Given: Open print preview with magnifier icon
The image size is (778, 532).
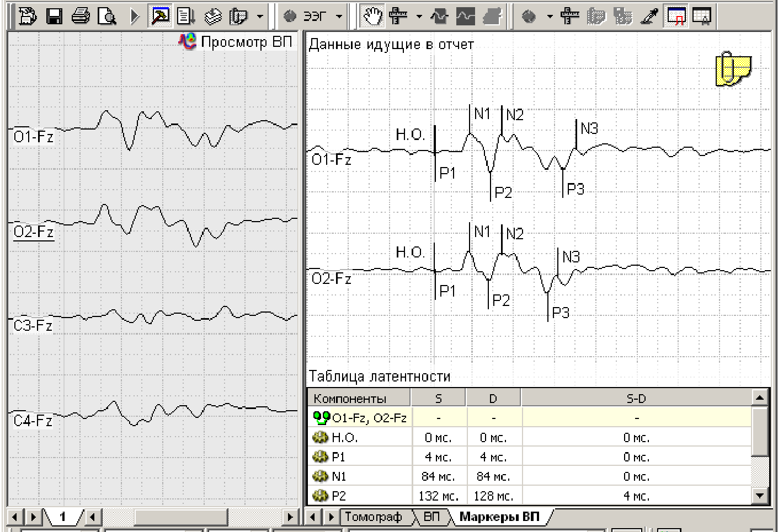Looking at the screenshot, I should pyautogui.click(x=106, y=17).
